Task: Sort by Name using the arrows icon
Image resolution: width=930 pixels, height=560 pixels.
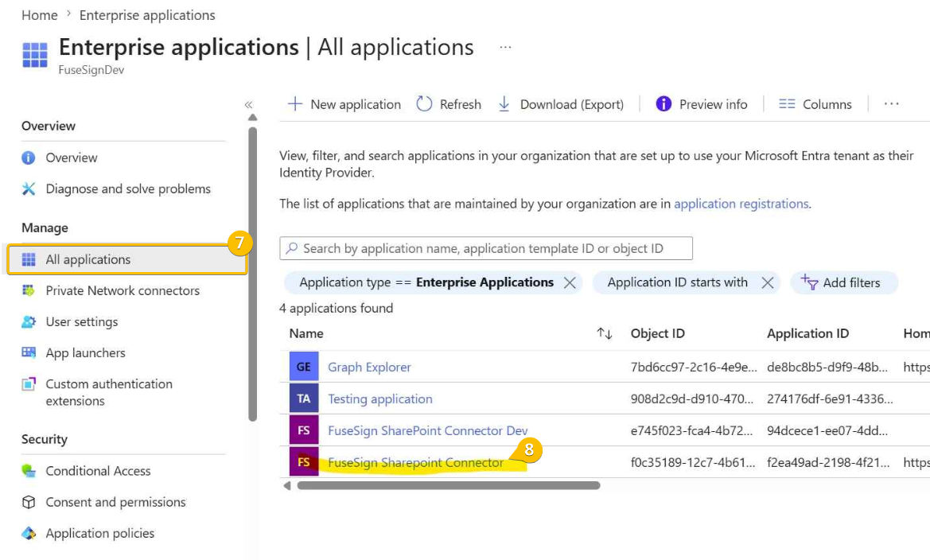Action: pyautogui.click(x=605, y=333)
